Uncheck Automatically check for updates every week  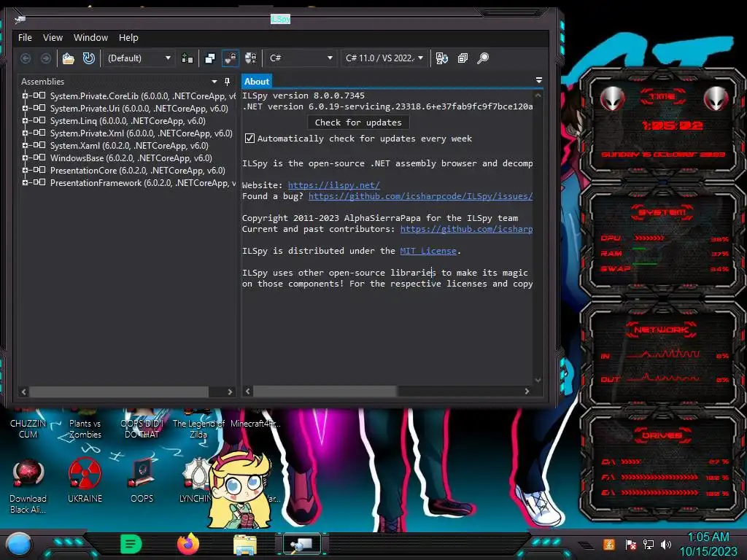click(x=249, y=139)
